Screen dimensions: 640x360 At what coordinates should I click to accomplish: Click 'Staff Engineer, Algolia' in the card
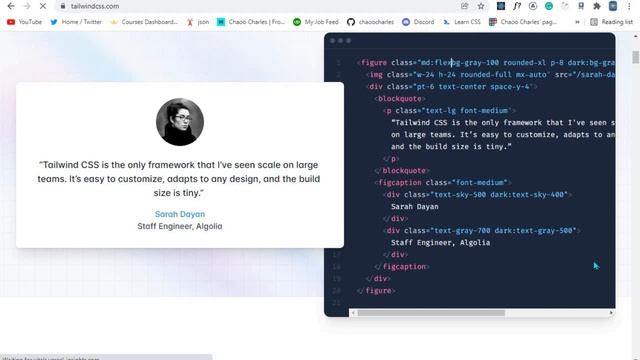coord(180,226)
